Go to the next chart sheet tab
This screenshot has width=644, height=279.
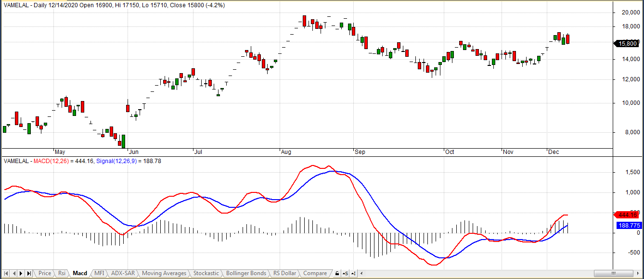[x=21, y=273]
